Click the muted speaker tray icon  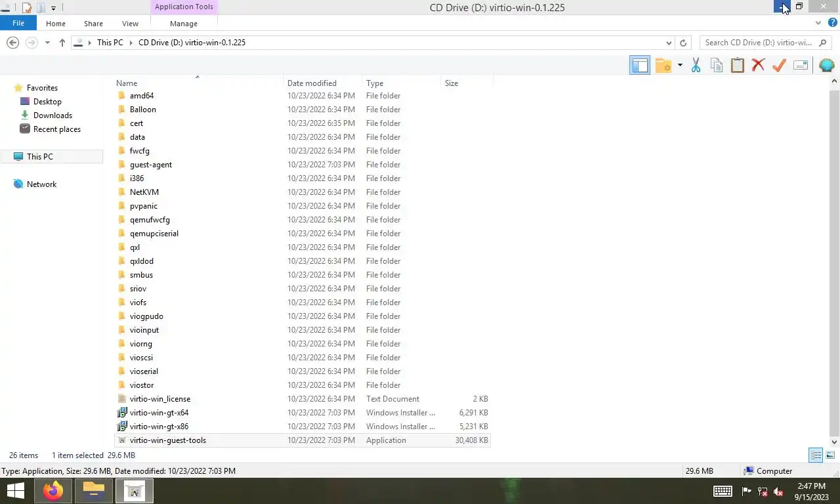click(x=778, y=492)
